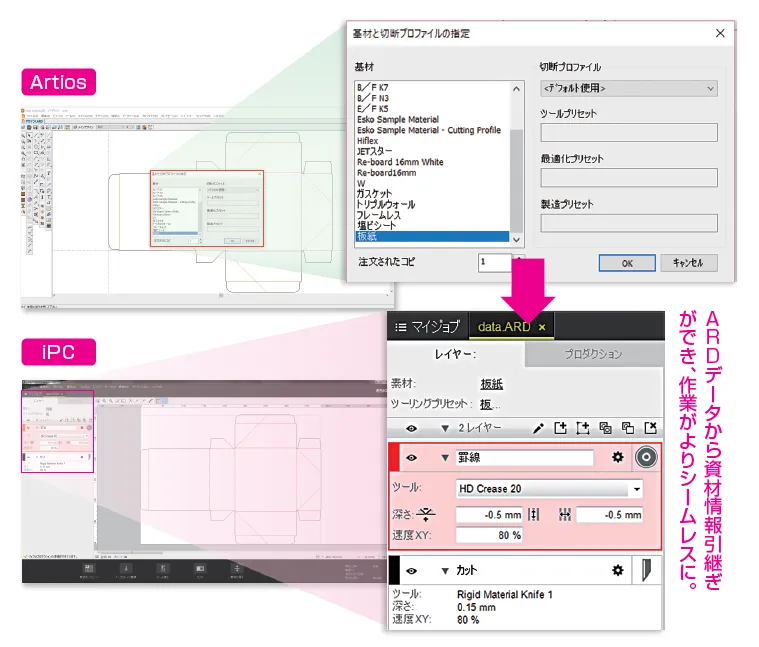
Task: Click the round crease tool icon
Action: 646,457
